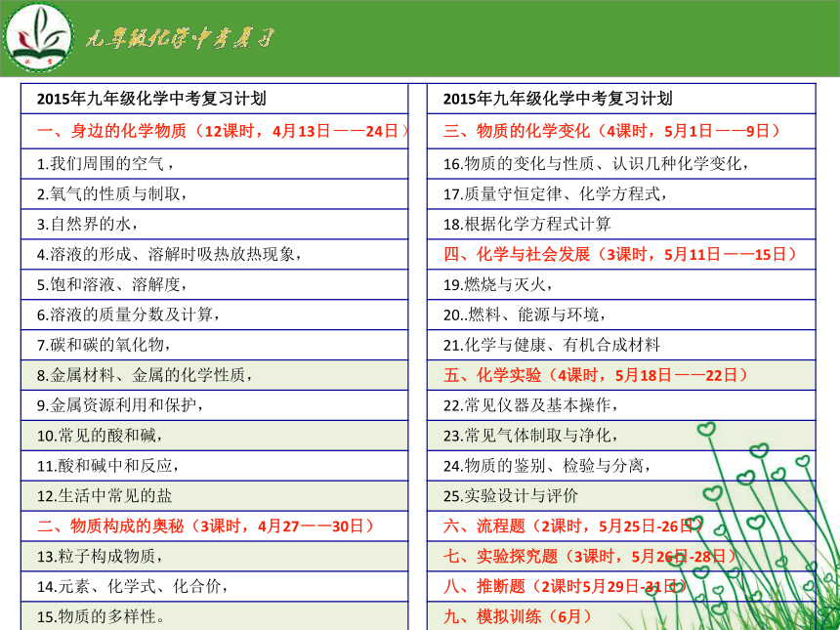Image resolution: width=840 pixels, height=630 pixels.
Task: Click heading 八、推断题
Action: pyautogui.click(x=621, y=587)
